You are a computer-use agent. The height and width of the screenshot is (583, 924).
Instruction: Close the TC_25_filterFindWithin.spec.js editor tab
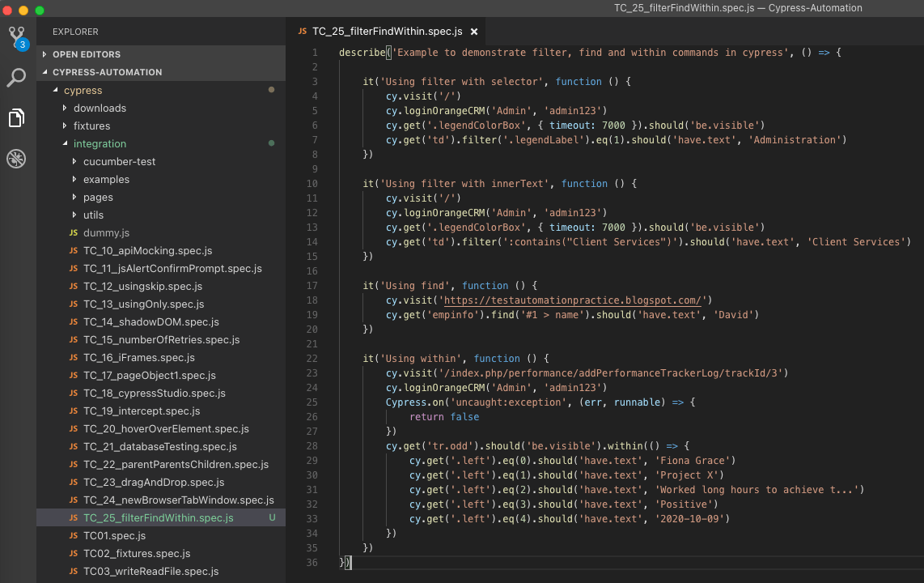474,32
